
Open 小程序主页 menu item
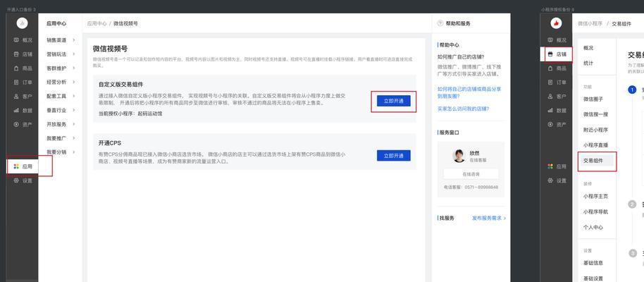pos(595,197)
